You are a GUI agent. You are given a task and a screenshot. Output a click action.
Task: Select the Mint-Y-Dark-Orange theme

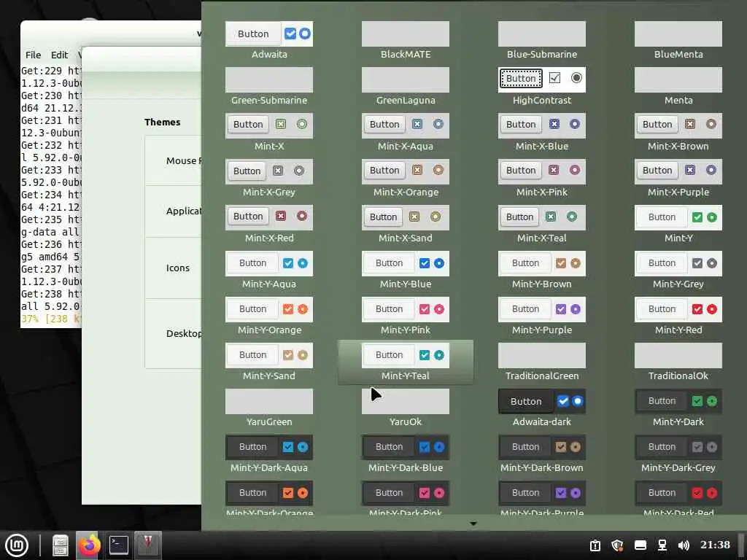pyautogui.click(x=269, y=498)
